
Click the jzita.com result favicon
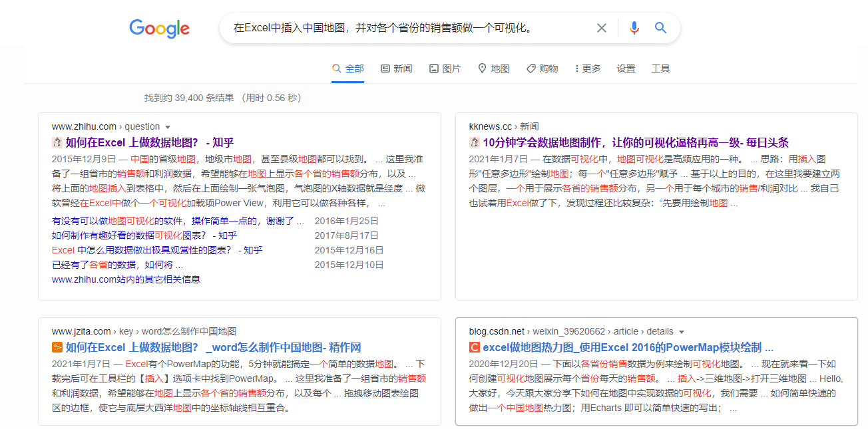57,347
